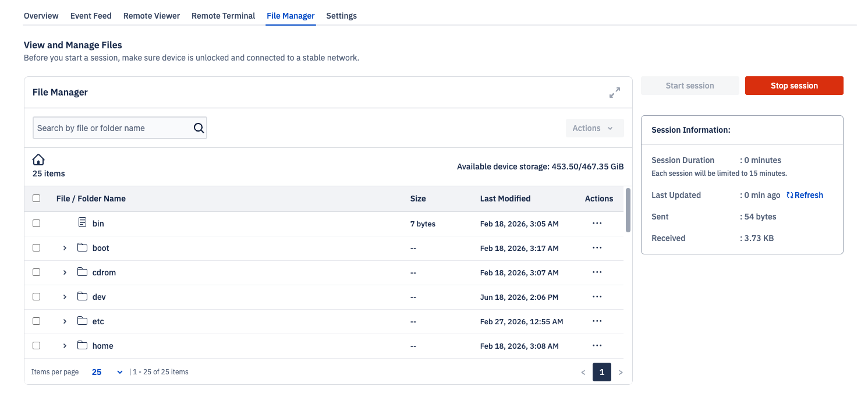Click the 7 bytes size value
Image resolution: width=868 pixels, height=418 pixels.
pyautogui.click(x=423, y=224)
